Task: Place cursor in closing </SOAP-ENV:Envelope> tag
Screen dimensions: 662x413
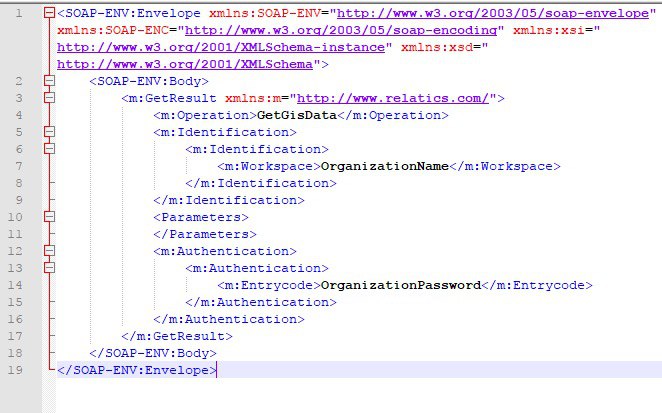Action: pos(137,370)
